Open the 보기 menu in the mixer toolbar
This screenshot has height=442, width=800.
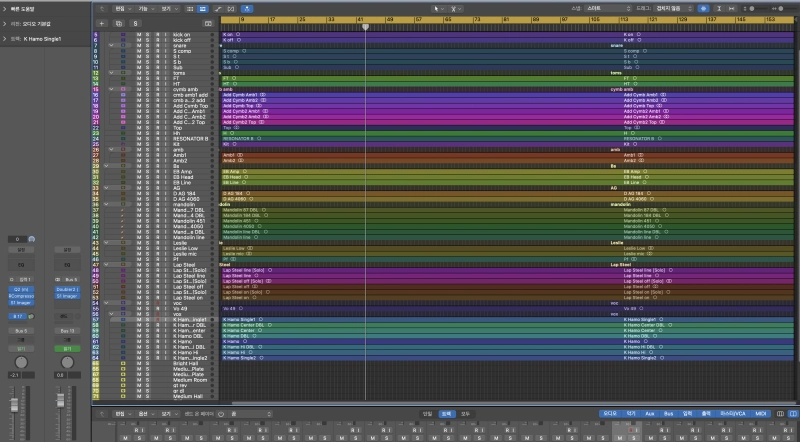pos(167,413)
